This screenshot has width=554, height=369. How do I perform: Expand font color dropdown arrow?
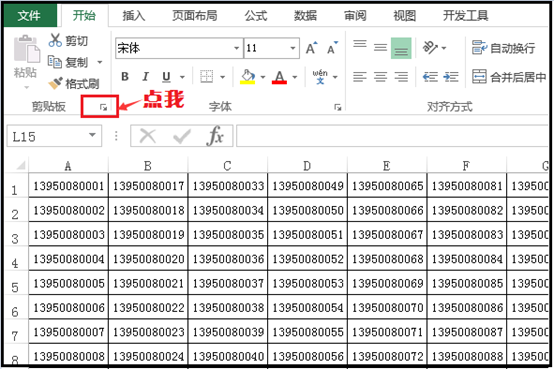[295, 77]
